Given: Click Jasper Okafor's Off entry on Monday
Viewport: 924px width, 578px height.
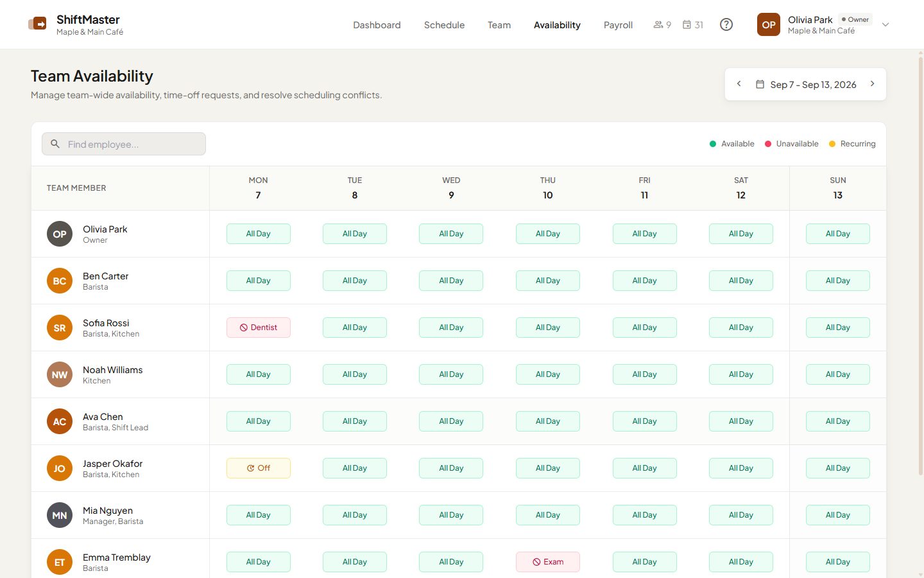Looking at the screenshot, I should pos(259,468).
